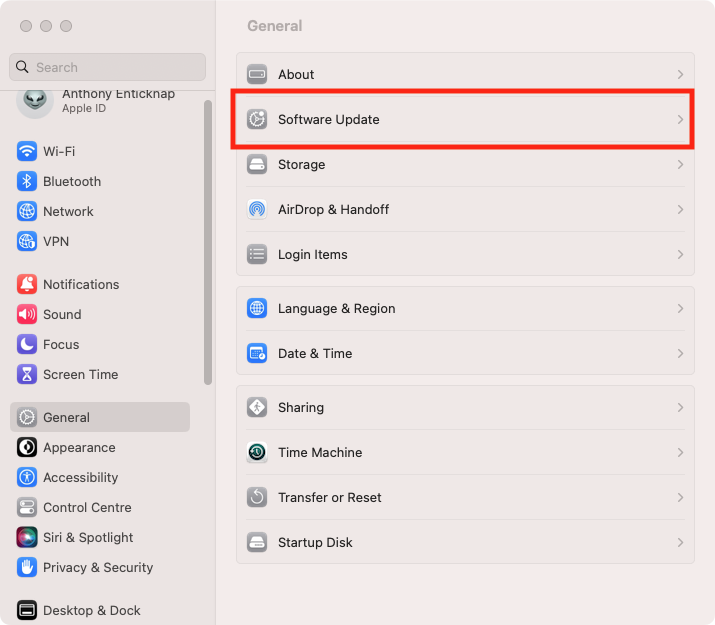Click the sidebar scrollbar thumb

point(208,243)
